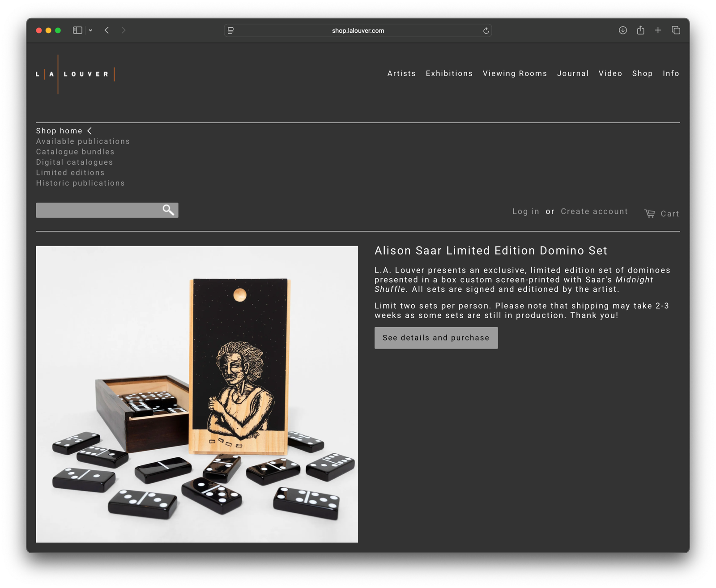Open the sidebar options dropdown arrow
This screenshot has height=588, width=716.
[90, 30]
